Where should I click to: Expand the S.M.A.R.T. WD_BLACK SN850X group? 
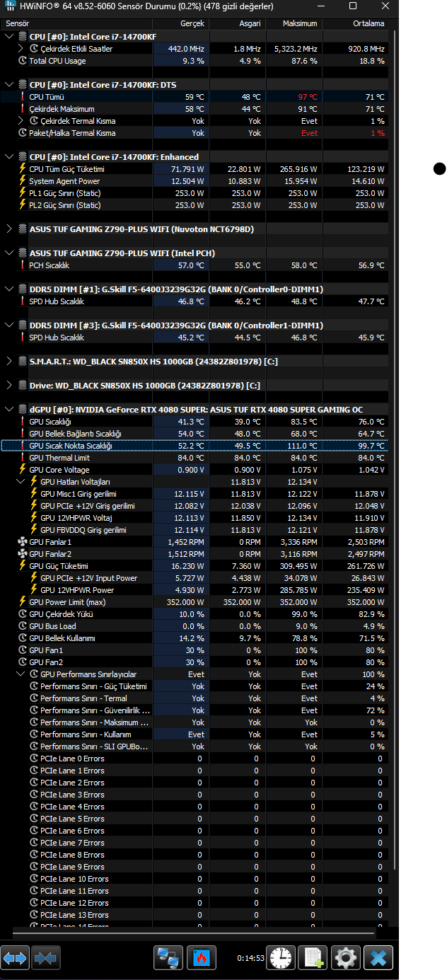pyautogui.click(x=8, y=362)
